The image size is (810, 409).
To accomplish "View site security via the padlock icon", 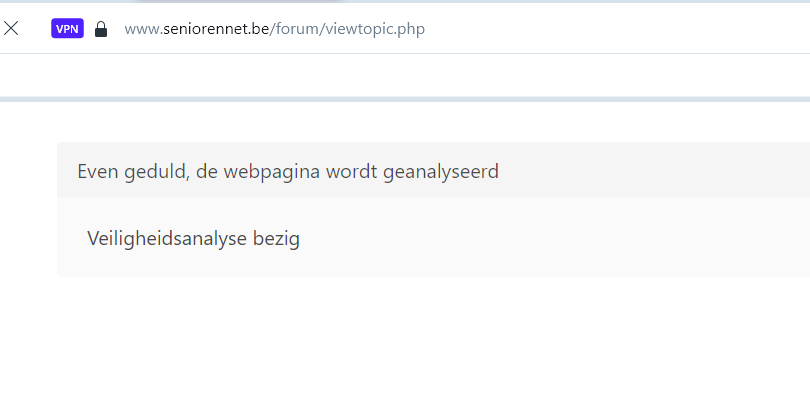I will [x=101, y=29].
